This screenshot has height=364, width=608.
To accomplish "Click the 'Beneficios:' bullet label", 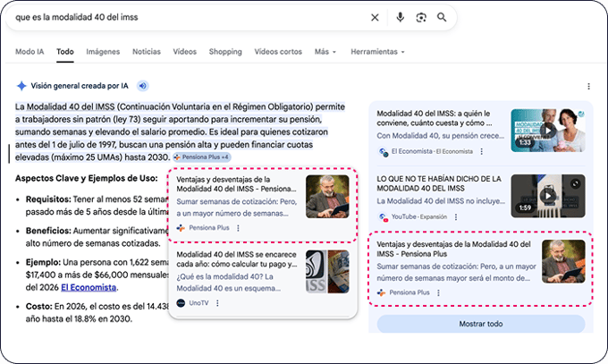I will coord(48,231).
